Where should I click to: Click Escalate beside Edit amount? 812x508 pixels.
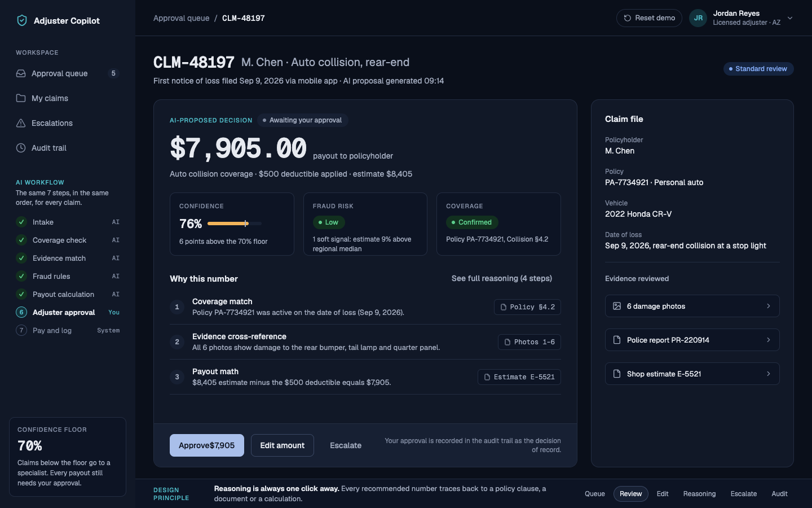pos(346,445)
